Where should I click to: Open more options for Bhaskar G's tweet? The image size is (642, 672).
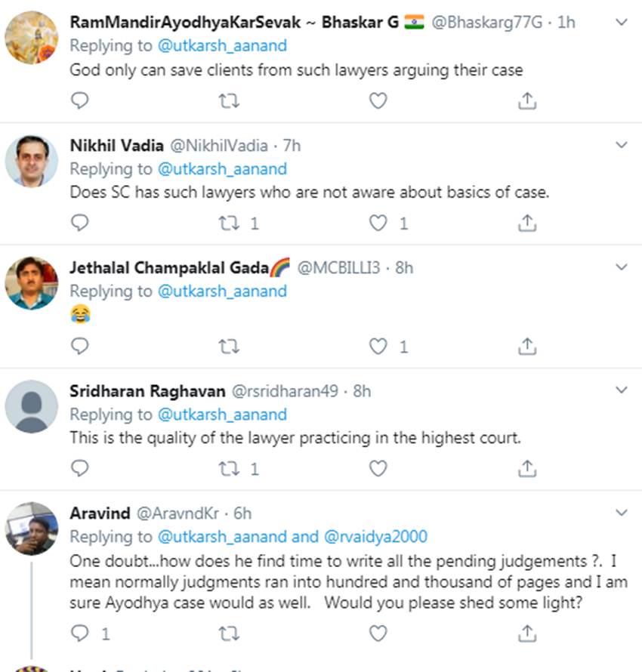(x=621, y=22)
